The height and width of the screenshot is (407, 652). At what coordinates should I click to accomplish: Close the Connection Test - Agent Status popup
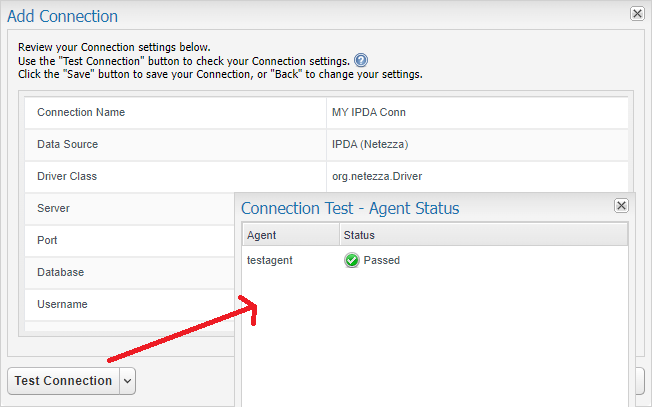[x=621, y=205]
